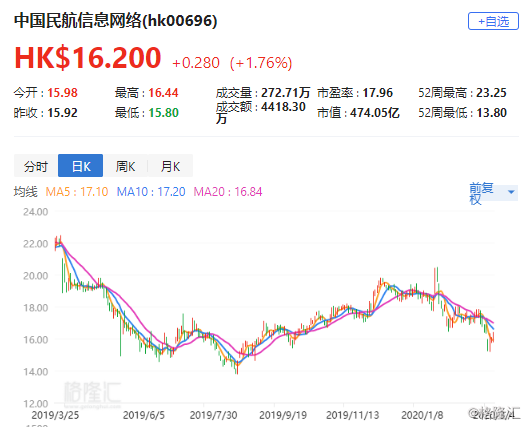Toggle the MA20 moving average legend
This screenshot has width=528, height=427.
coord(228,192)
